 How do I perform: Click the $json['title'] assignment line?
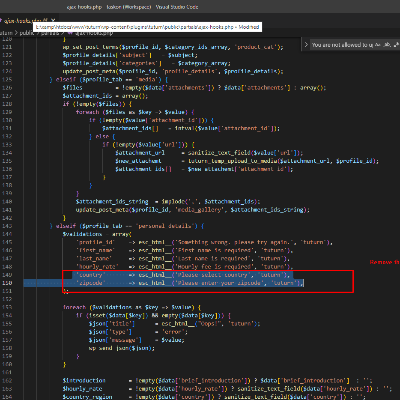pos(174,324)
